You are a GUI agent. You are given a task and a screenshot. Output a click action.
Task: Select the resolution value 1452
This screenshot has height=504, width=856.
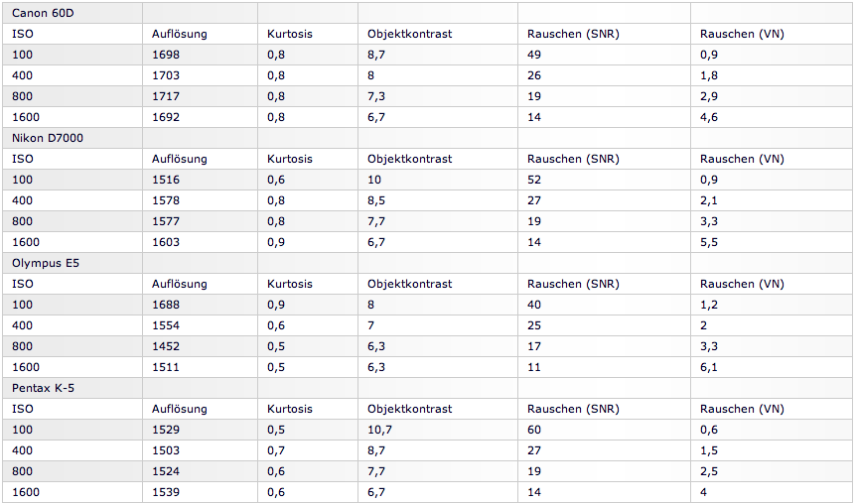tap(166, 346)
